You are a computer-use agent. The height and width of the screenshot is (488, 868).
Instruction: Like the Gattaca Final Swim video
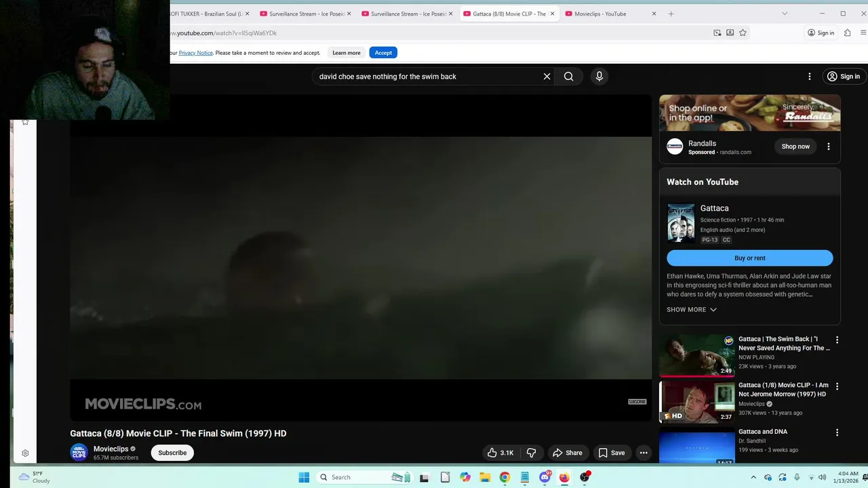click(x=500, y=453)
